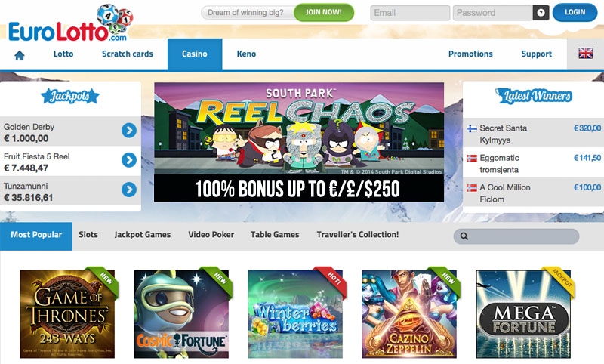Image resolution: width=604 pixels, height=364 pixels.
Task: Open Tunzamunni jackpot arrow
Action: [x=129, y=190]
